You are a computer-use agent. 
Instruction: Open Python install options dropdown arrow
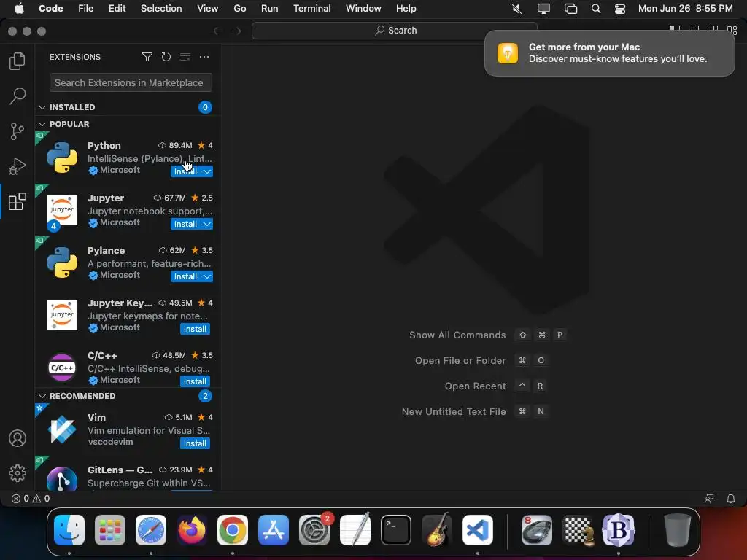207,171
